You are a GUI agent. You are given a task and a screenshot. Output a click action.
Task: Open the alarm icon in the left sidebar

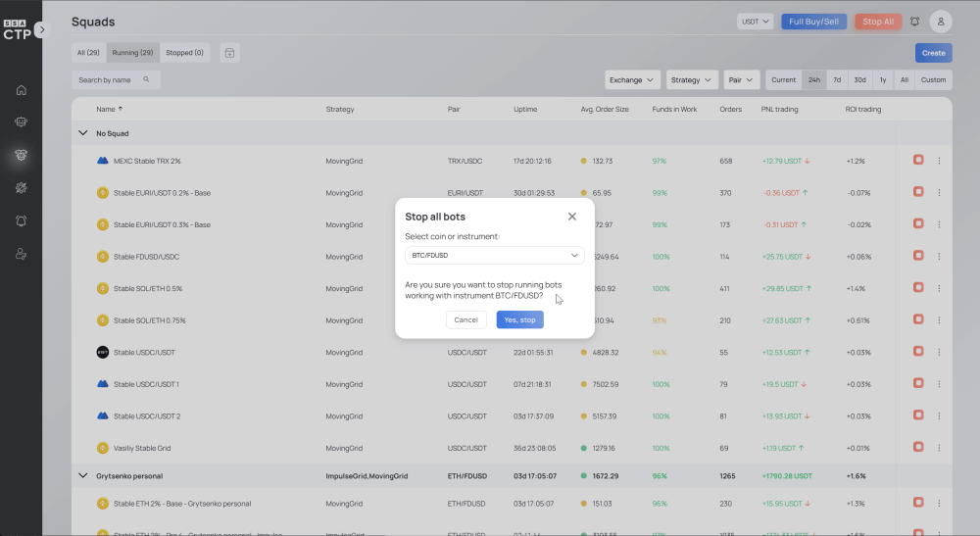[22, 220]
